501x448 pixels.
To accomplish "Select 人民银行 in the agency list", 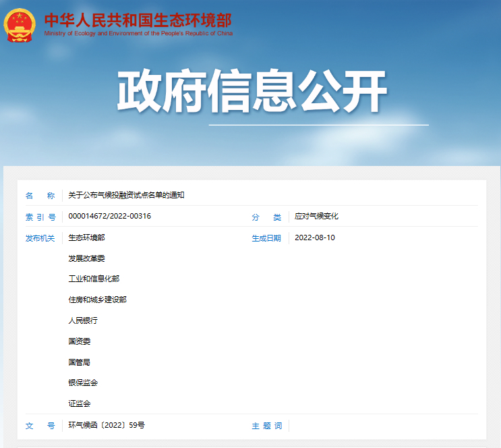I will click(82, 320).
